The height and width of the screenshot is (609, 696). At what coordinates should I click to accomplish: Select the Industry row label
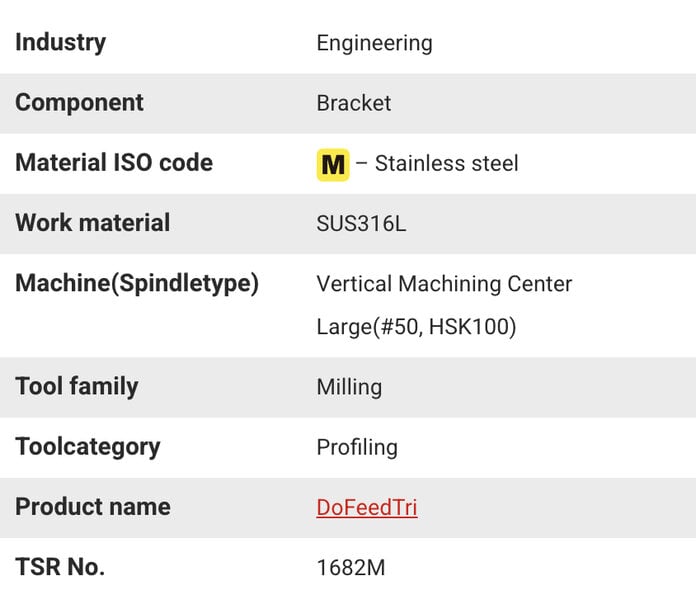pos(60,43)
